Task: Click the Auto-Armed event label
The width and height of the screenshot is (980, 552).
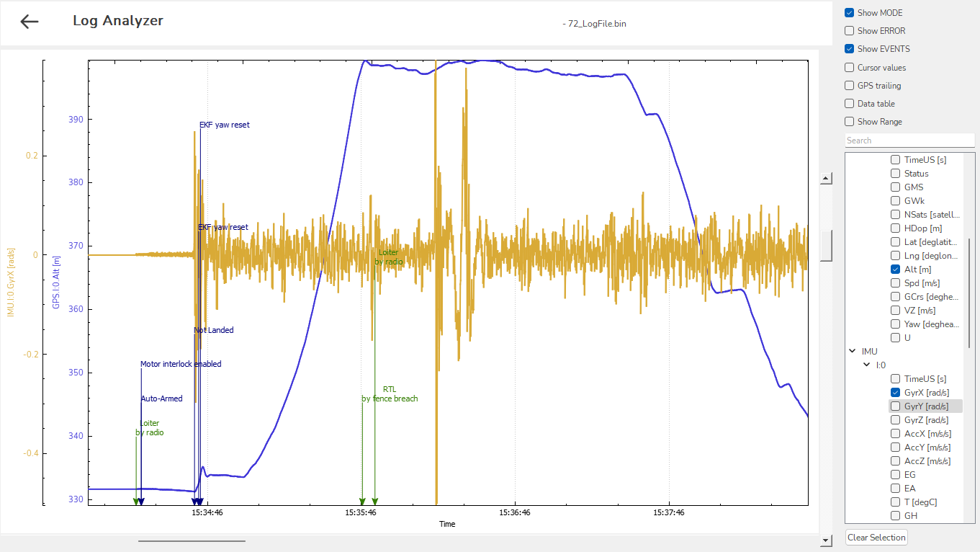Action: (x=161, y=399)
